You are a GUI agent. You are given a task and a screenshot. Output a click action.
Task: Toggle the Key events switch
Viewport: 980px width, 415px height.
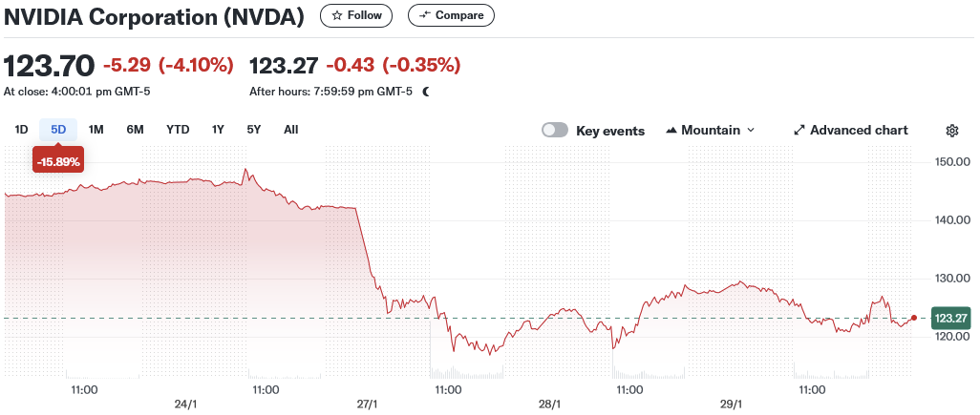(x=555, y=131)
